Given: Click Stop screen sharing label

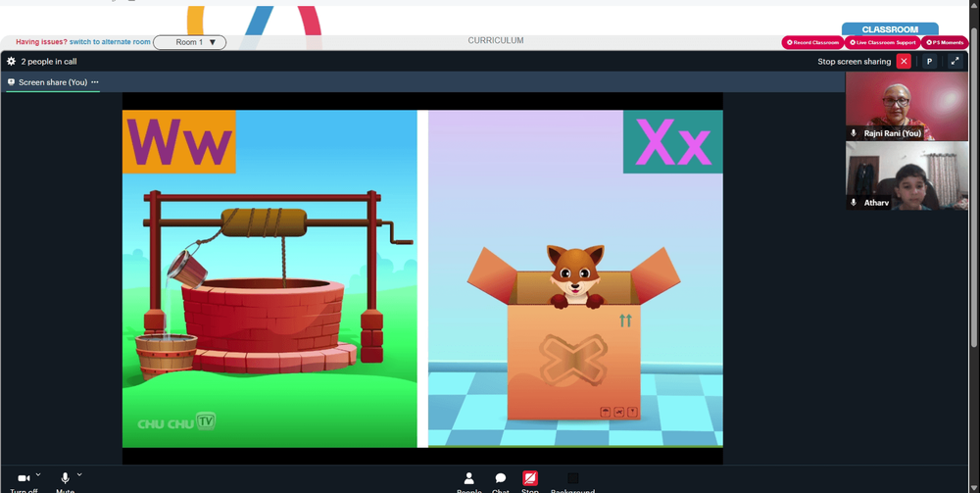Looking at the screenshot, I should 854,61.
